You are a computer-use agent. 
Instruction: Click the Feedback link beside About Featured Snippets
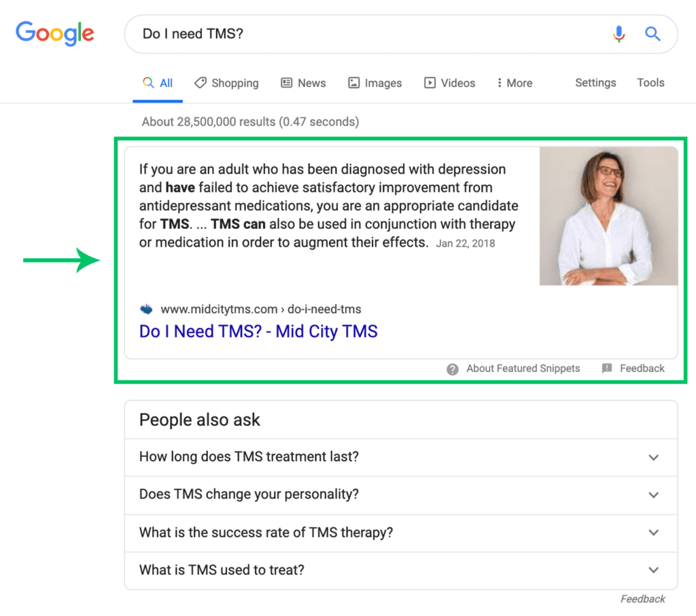coord(642,369)
